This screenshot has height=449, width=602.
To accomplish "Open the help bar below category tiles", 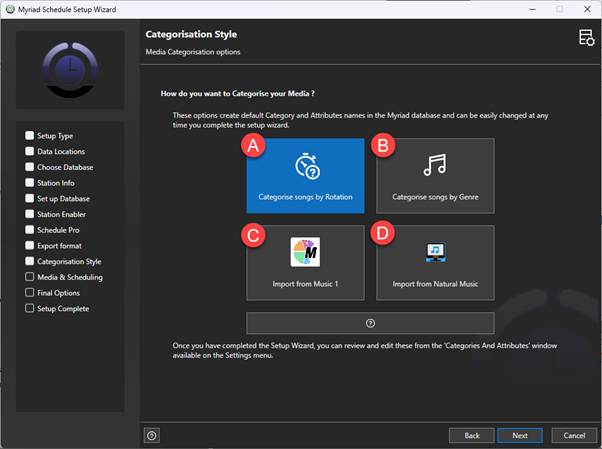I will coord(370,323).
